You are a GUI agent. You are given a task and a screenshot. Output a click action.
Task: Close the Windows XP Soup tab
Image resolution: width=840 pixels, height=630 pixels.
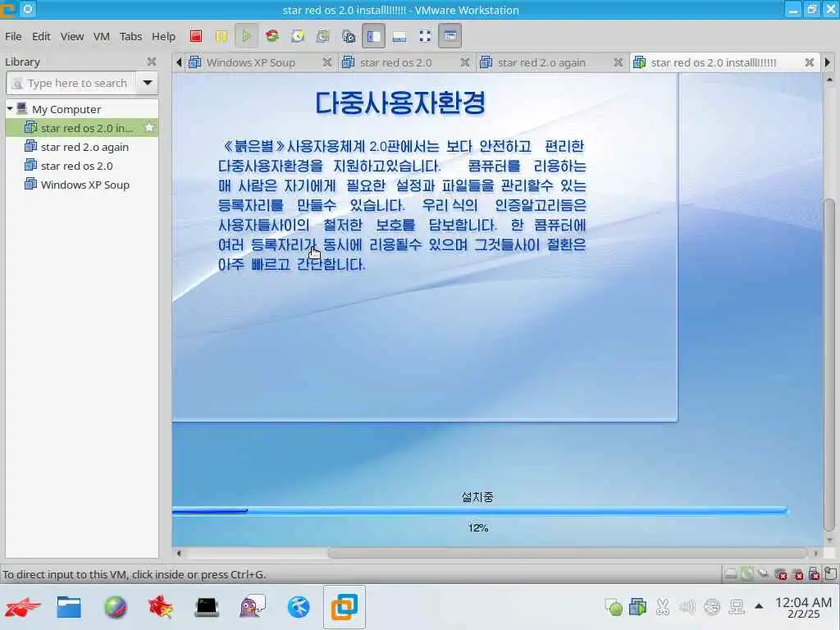(x=326, y=62)
